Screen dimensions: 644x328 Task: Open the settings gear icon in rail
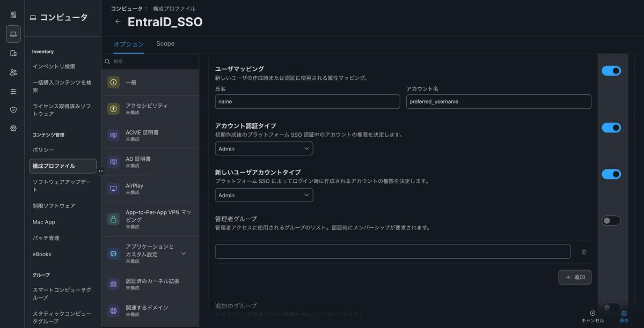tap(13, 128)
